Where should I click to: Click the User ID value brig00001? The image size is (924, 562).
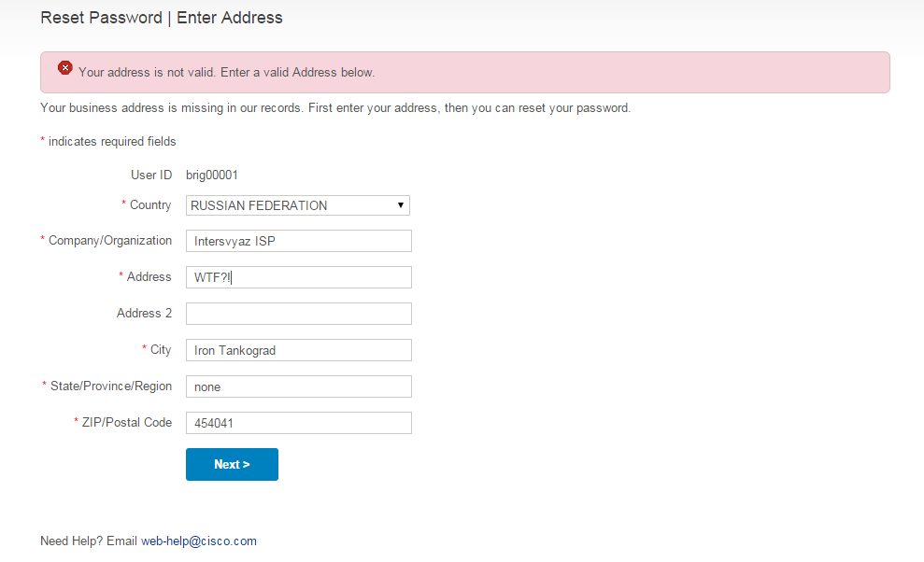click(211, 175)
